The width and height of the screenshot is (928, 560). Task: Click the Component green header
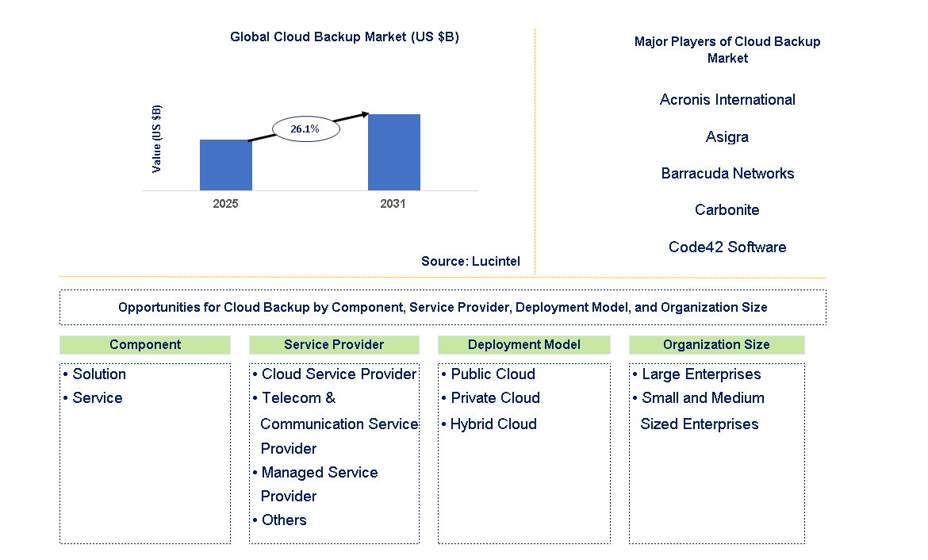click(x=145, y=344)
